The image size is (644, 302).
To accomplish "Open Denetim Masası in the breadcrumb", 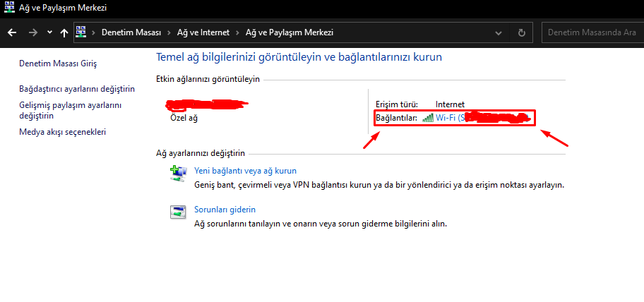I will pos(131,32).
